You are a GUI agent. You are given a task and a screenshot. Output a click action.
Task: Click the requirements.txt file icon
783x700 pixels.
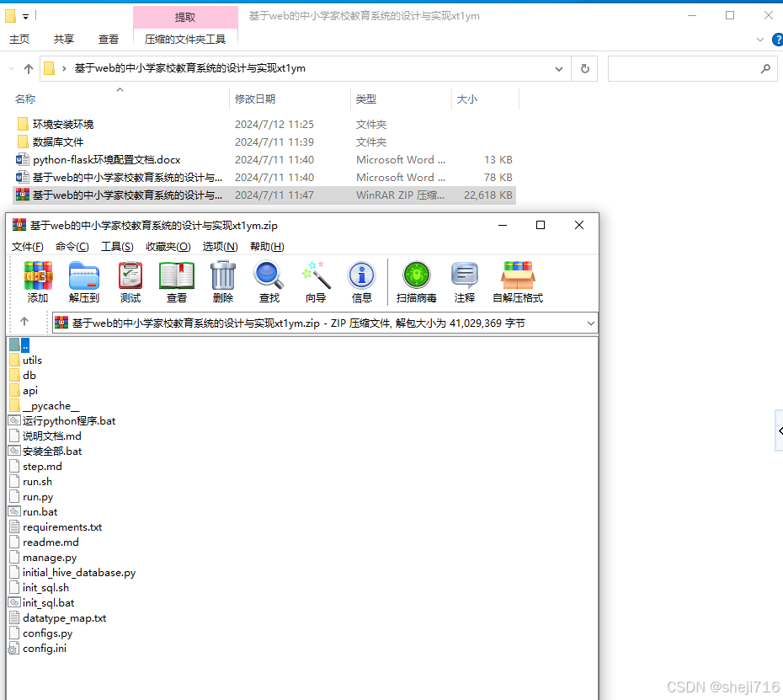(14, 527)
